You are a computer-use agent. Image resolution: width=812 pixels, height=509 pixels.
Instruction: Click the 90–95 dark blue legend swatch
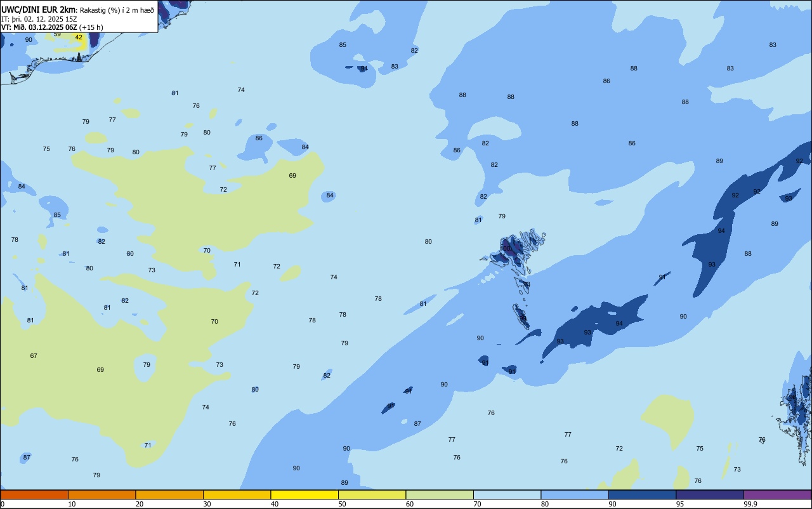(642, 494)
